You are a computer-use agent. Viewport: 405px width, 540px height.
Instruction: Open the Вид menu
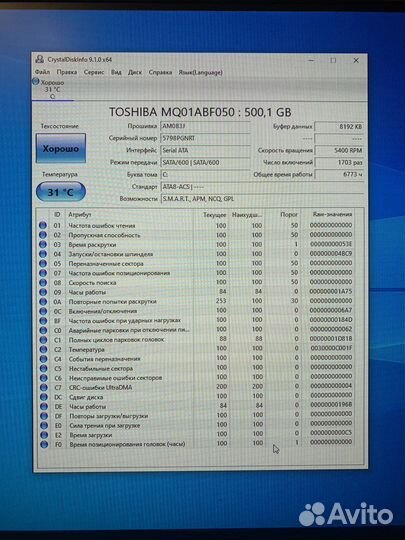(x=116, y=72)
